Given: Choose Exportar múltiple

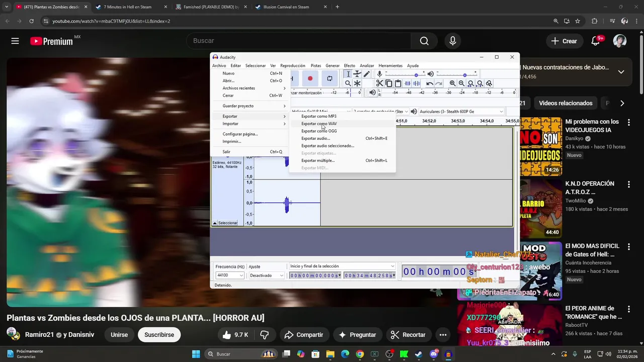Looking at the screenshot, I should pyautogui.click(x=342, y=160).
